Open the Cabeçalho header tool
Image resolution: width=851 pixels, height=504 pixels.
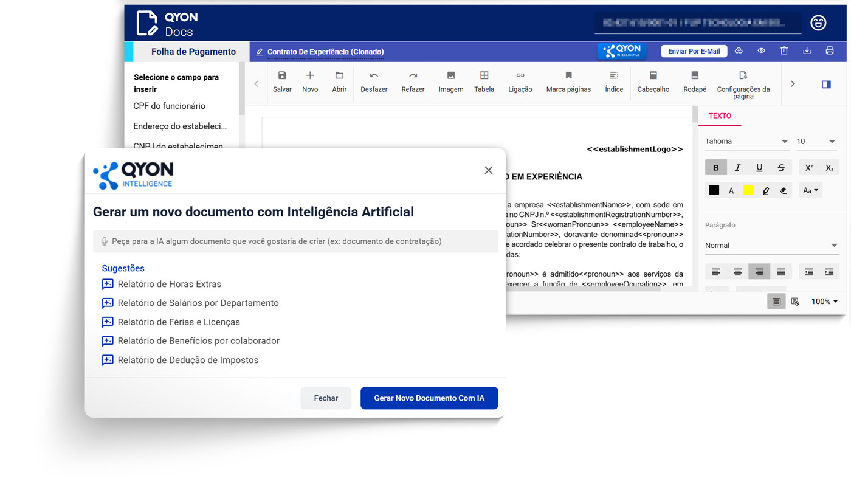tap(653, 76)
